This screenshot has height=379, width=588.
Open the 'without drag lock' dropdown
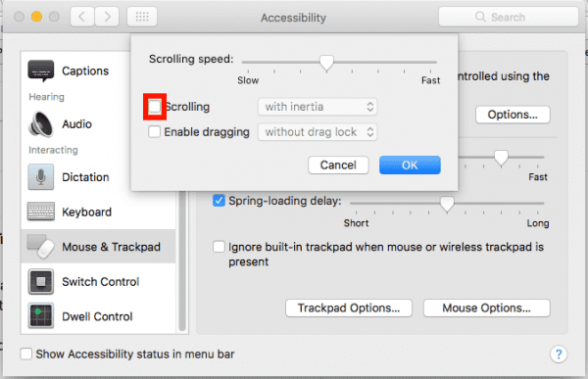pos(318,132)
